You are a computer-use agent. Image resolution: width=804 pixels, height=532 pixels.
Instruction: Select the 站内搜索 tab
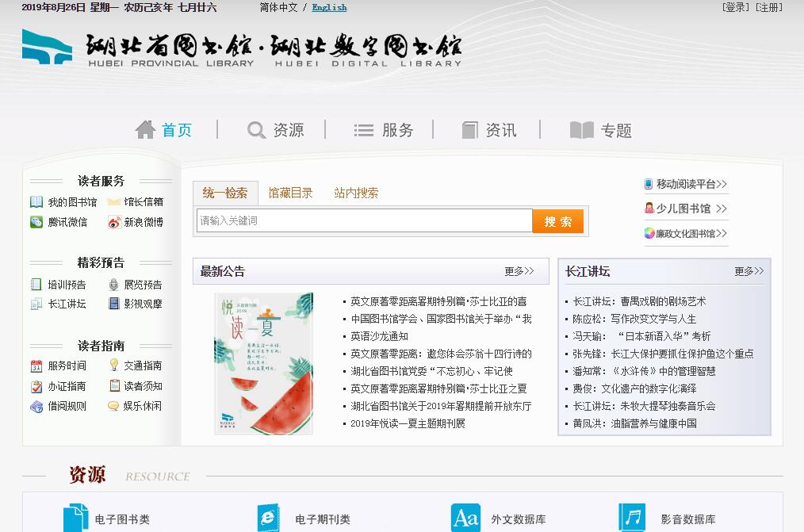(356, 193)
